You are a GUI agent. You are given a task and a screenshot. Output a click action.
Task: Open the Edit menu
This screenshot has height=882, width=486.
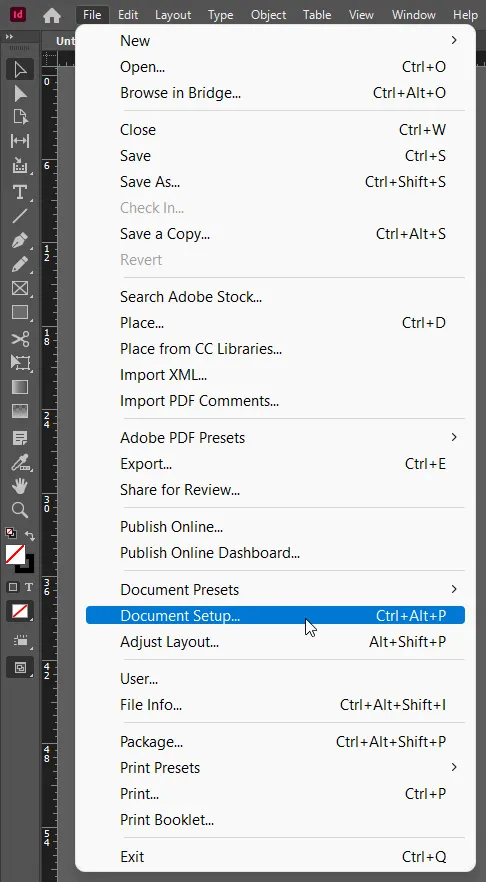[x=128, y=15]
